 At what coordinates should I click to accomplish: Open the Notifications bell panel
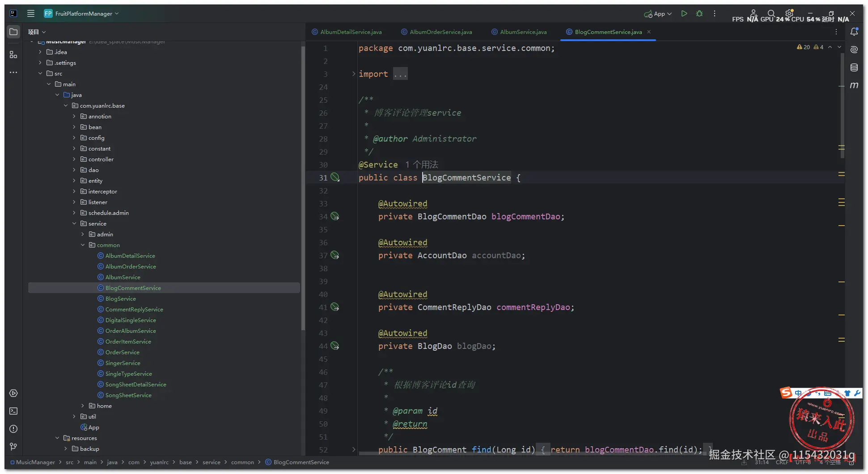(x=854, y=32)
